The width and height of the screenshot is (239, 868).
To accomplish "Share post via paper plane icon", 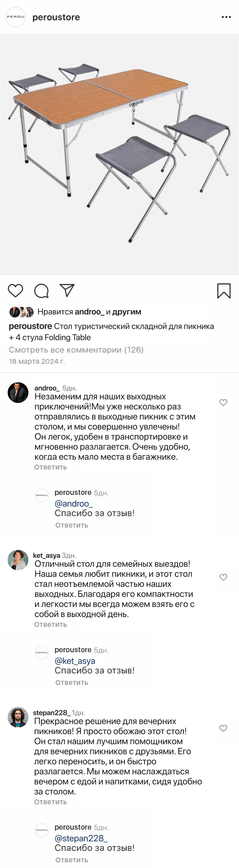I will click(x=67, y=290).
